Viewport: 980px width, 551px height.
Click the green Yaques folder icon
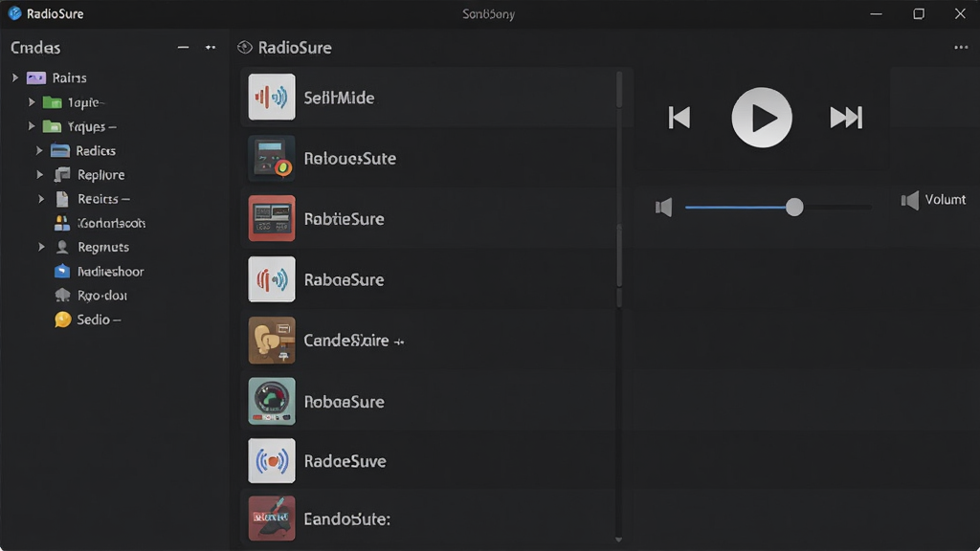coord(52,127)
